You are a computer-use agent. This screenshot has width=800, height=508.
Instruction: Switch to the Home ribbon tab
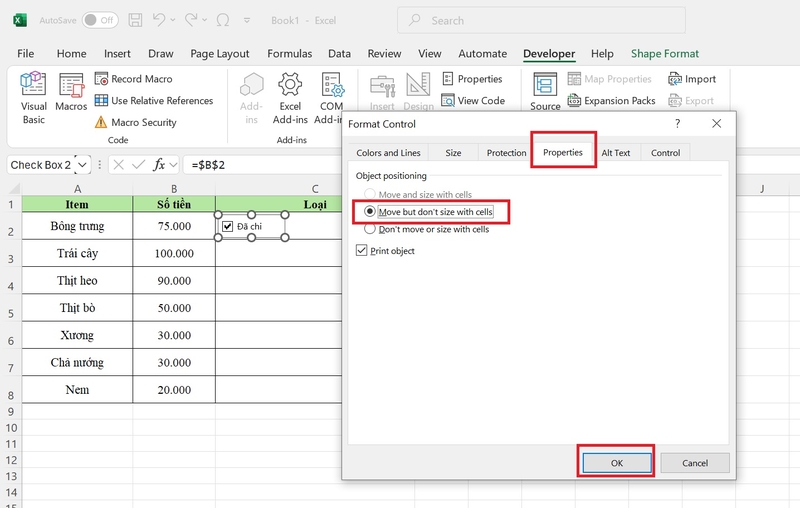click(71, 54)
